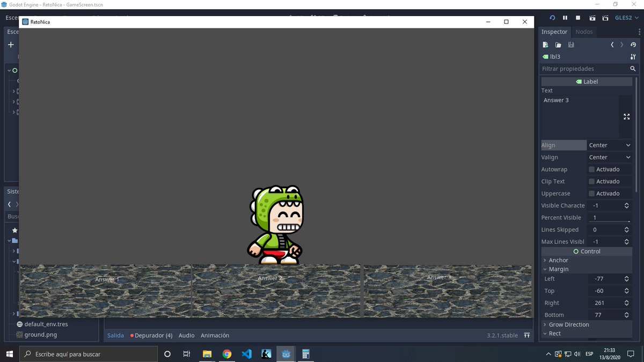
Task: Expand the bottom panel toggle icon
Action: (527, 335)
